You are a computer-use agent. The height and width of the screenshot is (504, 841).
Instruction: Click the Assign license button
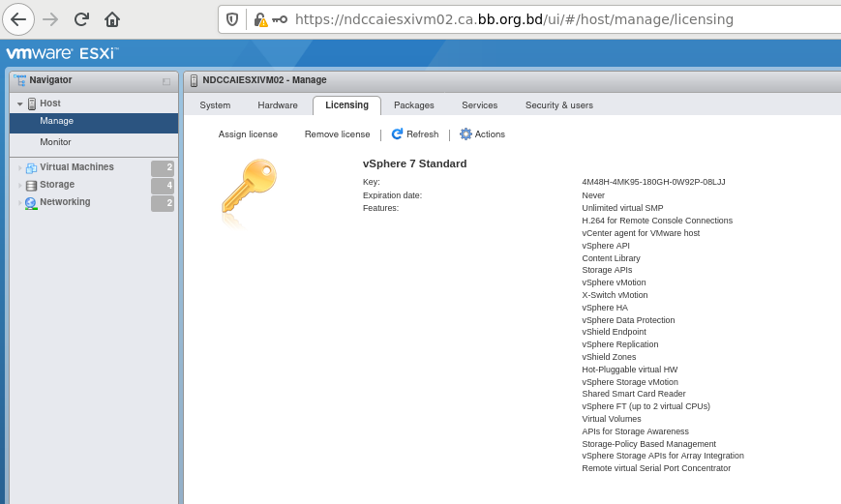coord(248,134)
